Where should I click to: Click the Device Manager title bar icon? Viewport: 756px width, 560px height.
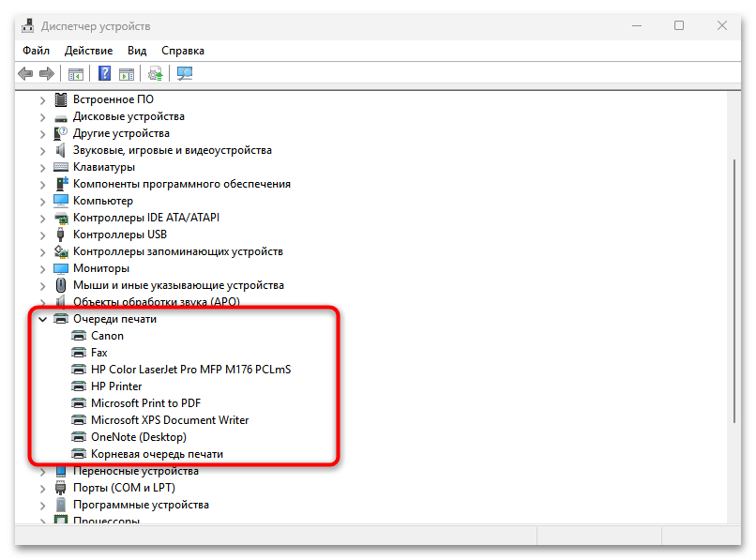(x=28, y=25)
